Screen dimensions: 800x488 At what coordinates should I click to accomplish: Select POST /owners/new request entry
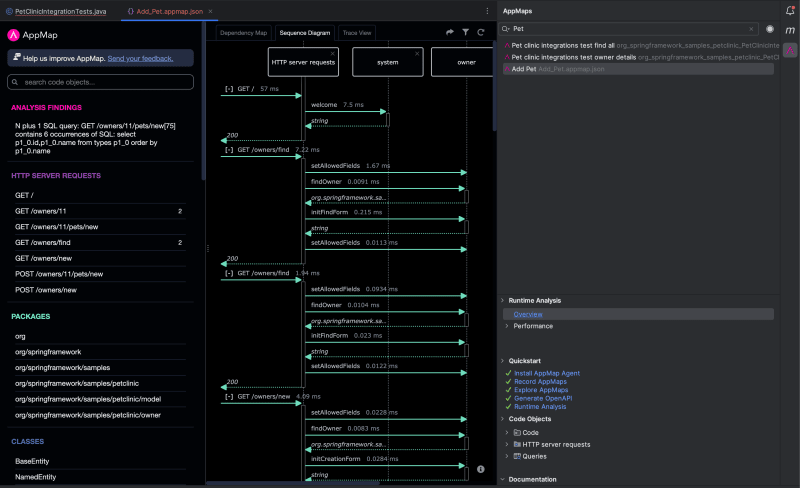pos(98,290)
